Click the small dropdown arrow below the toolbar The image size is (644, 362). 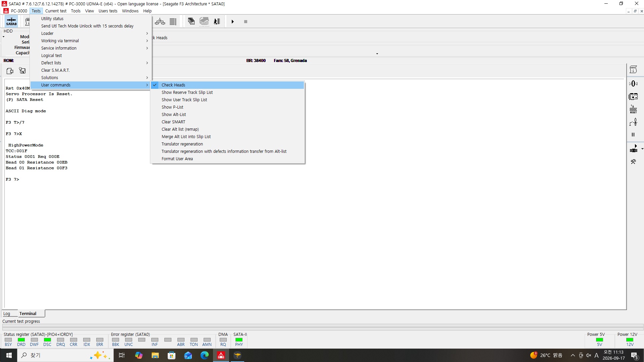pos(377,54)
